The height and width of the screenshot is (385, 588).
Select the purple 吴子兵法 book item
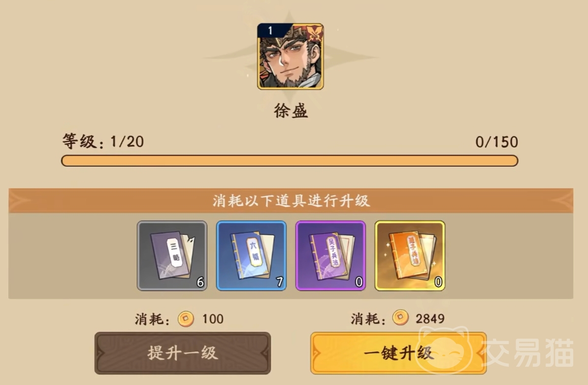330,256
